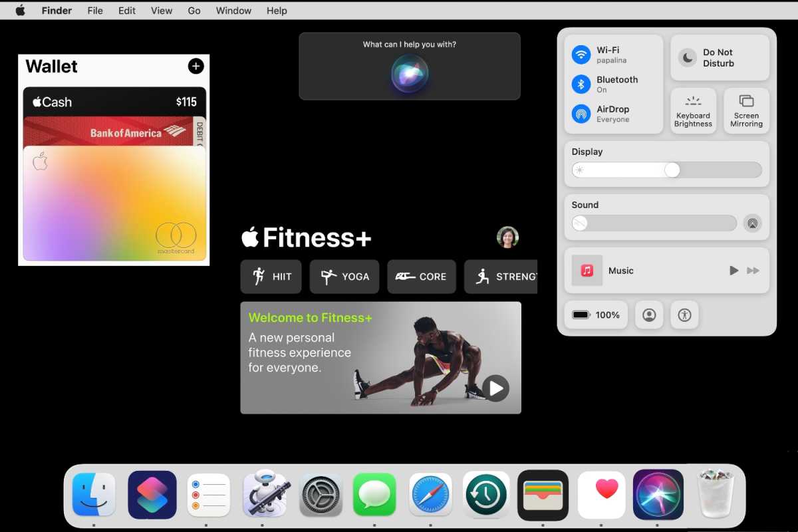
Task: Open System Preferences from the Dock
Action: click(x=321, y=495)
